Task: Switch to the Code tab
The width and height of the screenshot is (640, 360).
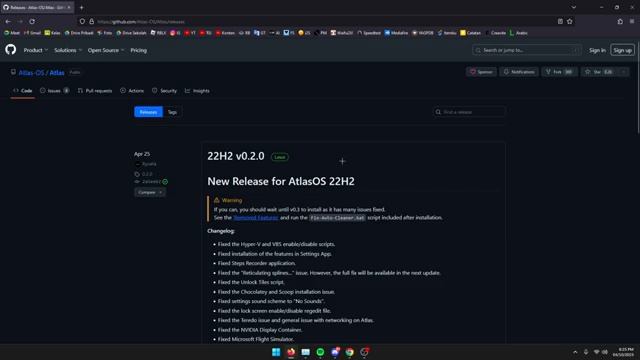Action: coord(22,91)
